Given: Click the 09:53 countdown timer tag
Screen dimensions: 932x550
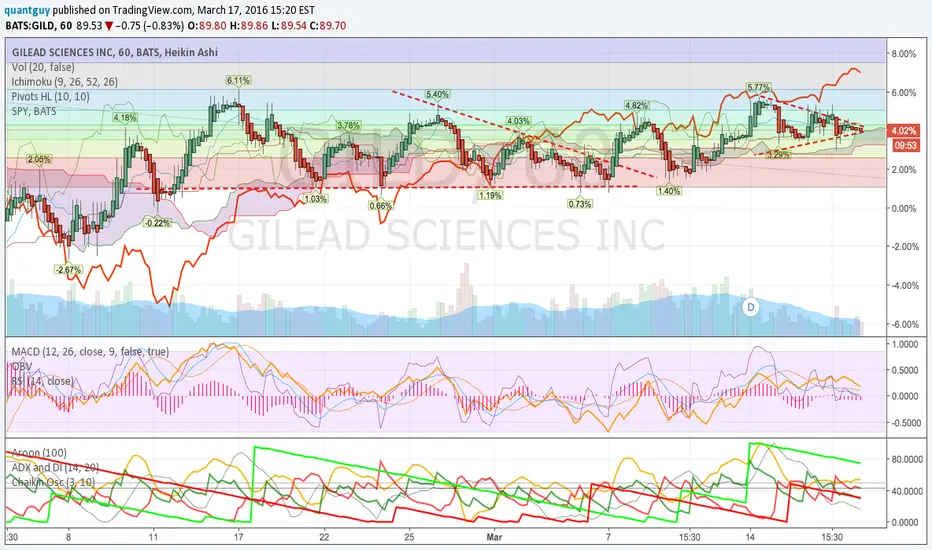Looking at the screenshot, I should click(905, 145).
